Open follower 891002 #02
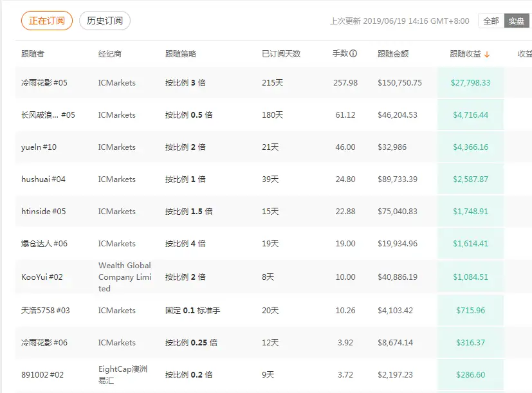This screenshot has width=532, height=393. pos(42,375)
